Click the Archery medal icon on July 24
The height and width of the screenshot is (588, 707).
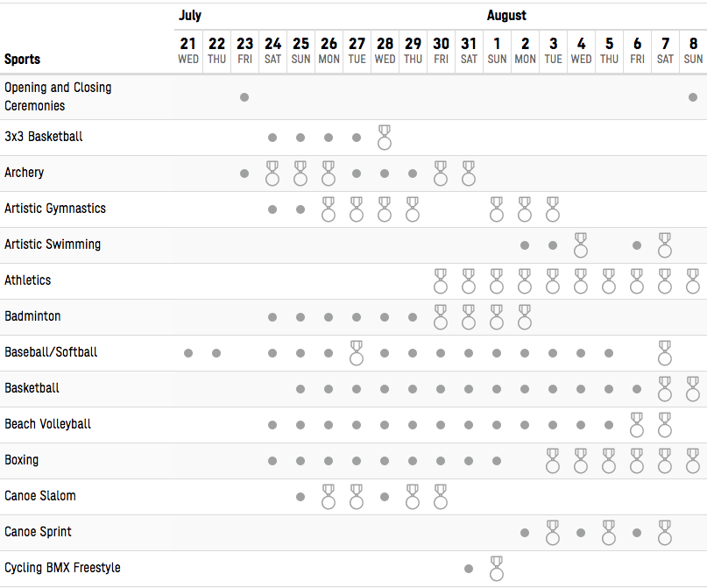pos(272,174)
